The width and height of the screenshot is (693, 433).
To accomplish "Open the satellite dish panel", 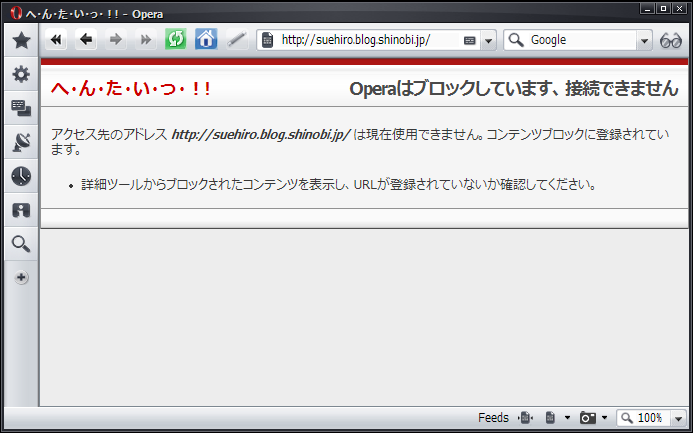I will [21, 142].
